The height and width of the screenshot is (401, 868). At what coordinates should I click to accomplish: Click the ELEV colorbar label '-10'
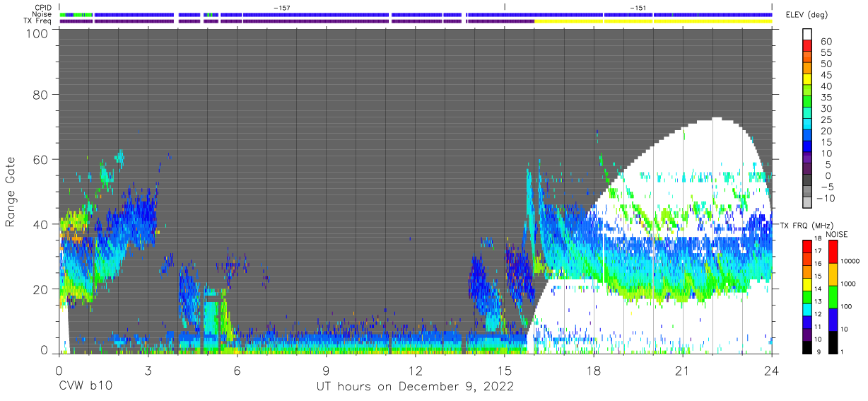(827, 198)
